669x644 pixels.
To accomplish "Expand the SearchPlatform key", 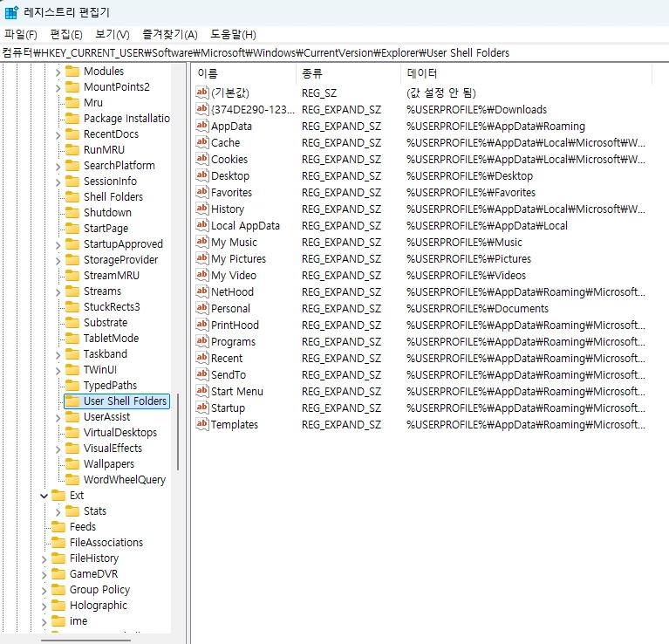I will 58,167.
